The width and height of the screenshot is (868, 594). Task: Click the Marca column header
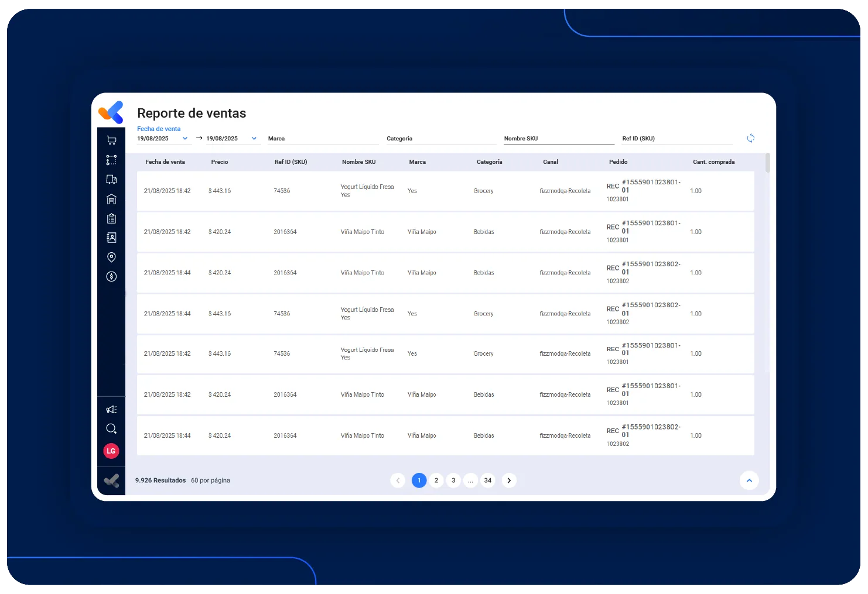(x=418, y=162)
